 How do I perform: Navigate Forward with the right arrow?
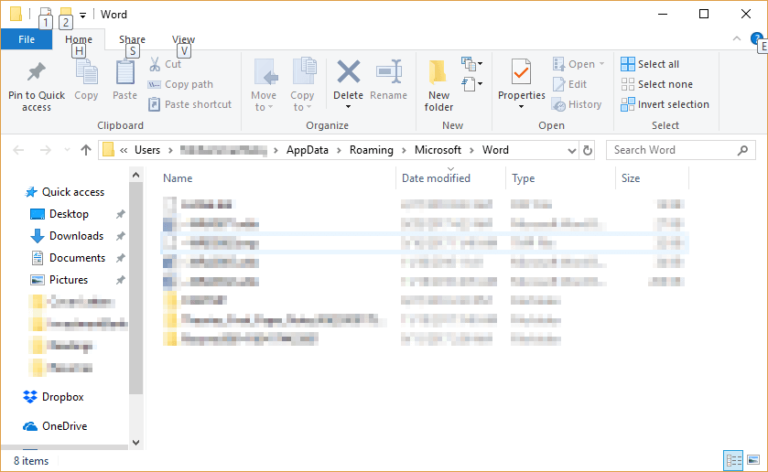pos(45,150)
